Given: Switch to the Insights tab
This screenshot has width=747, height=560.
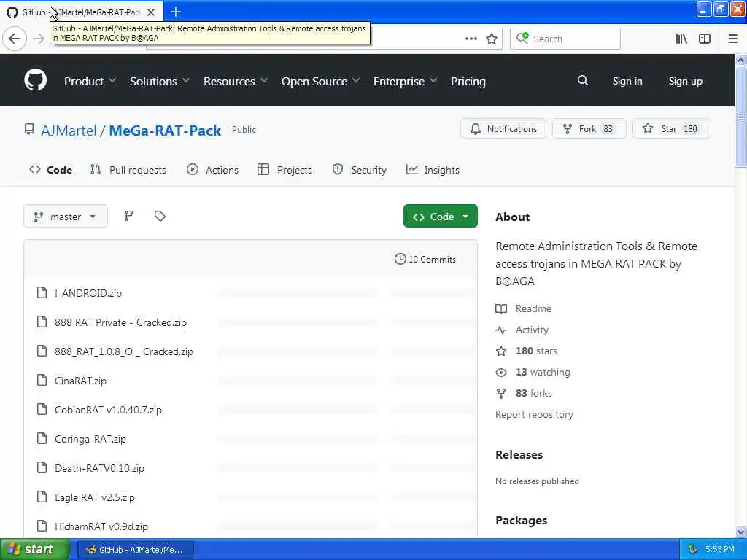Looking at the screenshot, I should coord(433,170).
